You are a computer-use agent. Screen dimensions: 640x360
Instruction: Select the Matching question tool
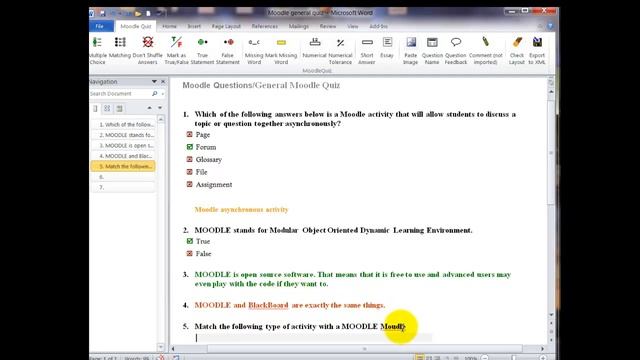coord(120,48)
